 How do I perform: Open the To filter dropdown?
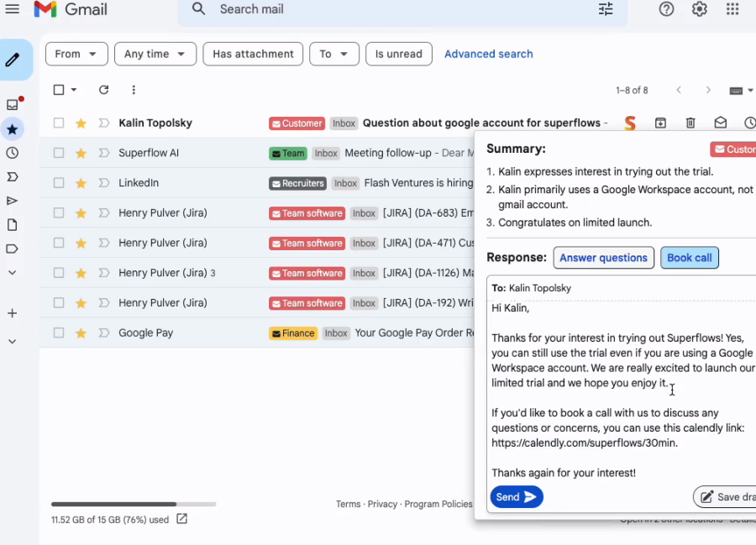(334, 54)
